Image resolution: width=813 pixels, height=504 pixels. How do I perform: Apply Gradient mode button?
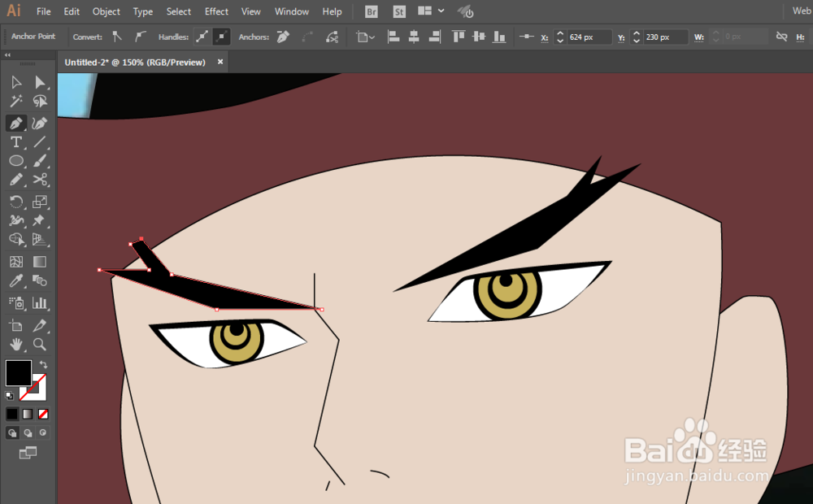point(28,414)
